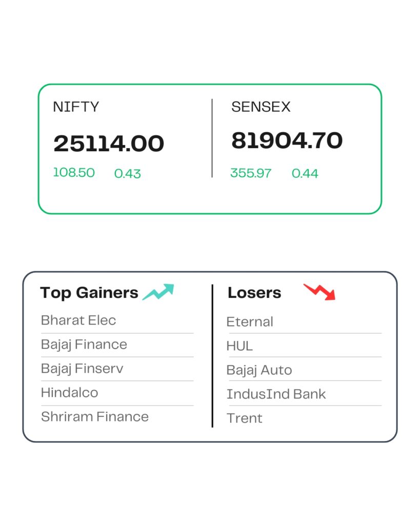Screen dimensions: 420x525
Task: Select IndusInd Bank from Losers
Action: tap(276, 394)
